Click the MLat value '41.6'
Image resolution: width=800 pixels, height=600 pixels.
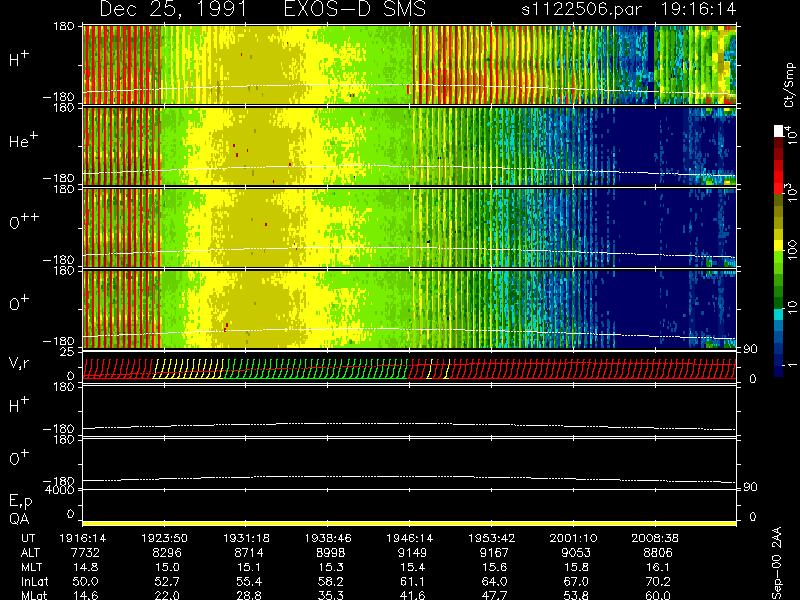[x=412, y=595]
